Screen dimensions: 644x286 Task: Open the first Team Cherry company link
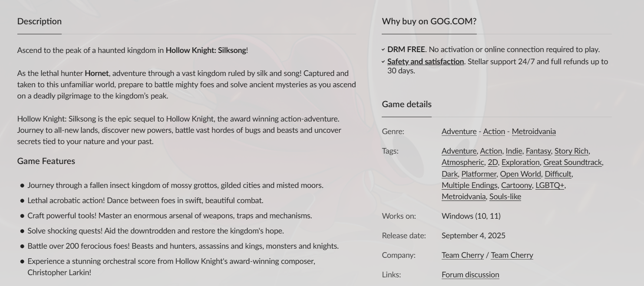pos(462,255)
